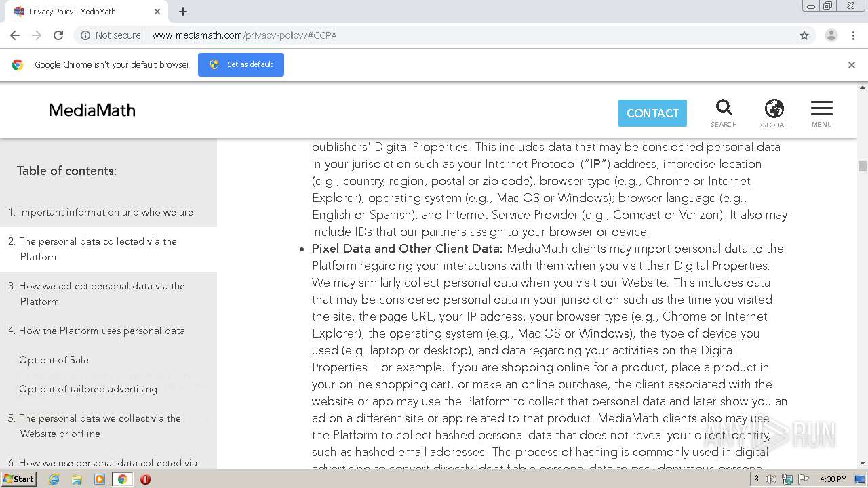Reload the page with the refresh icon

tap(58, 35)
